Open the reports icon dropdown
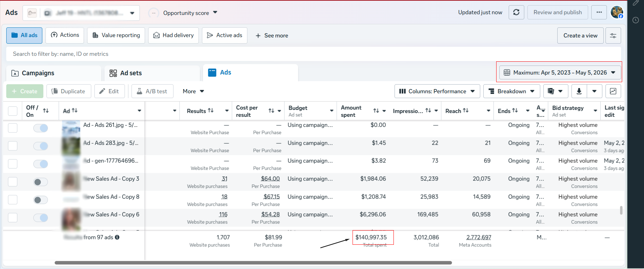This screenshot has height=269, width=644. click(556, 91)
